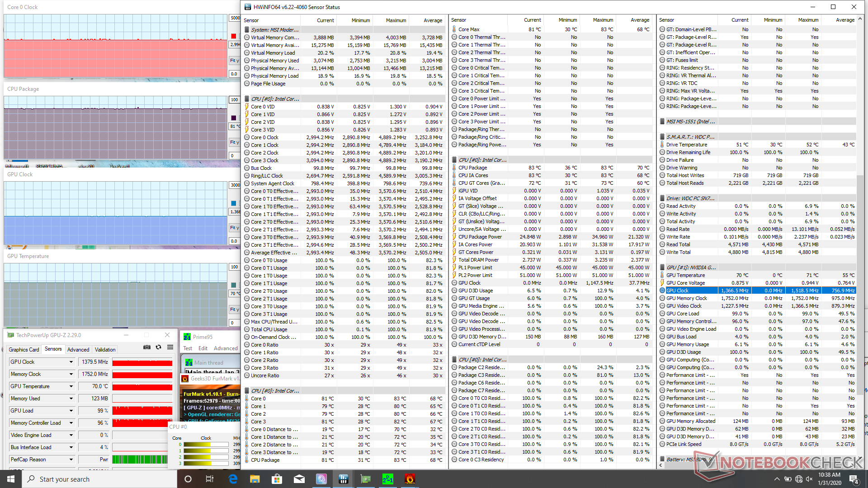Click the battery icon in the system tray

point(788,479)
